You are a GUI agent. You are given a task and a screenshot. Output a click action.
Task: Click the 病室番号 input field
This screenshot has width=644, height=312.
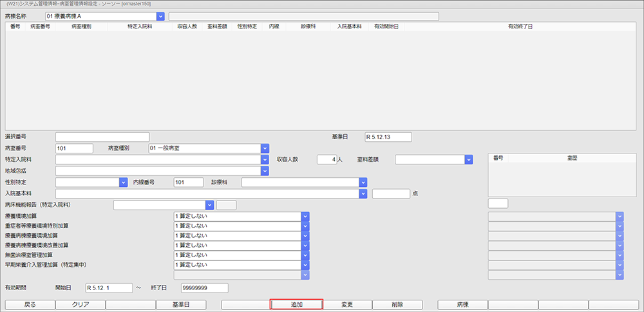coord(74,148)
